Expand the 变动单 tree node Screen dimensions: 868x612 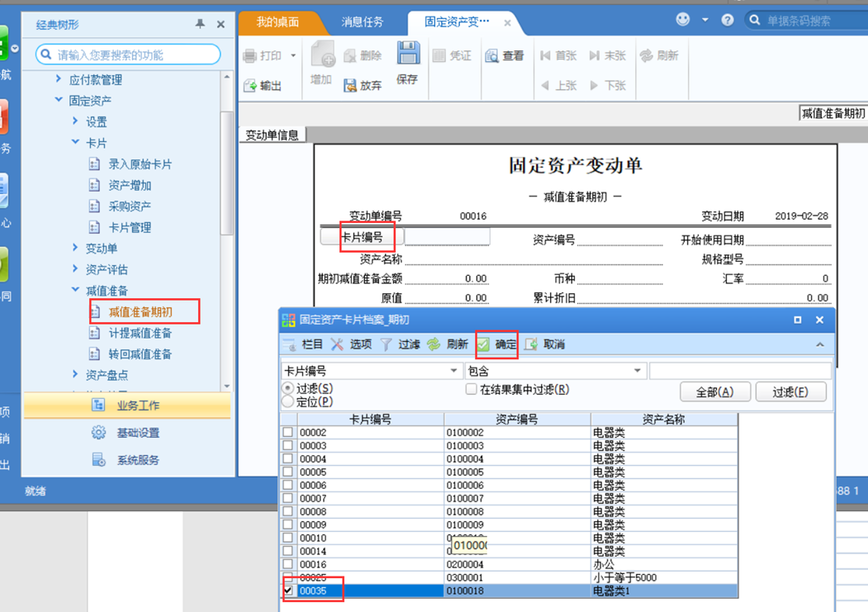pyautogui.click(x=75, y=248)
